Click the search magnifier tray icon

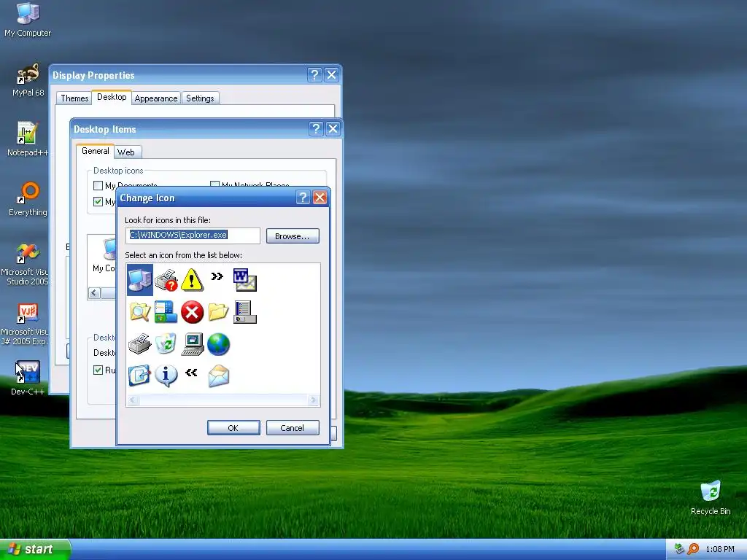point(693,549)
